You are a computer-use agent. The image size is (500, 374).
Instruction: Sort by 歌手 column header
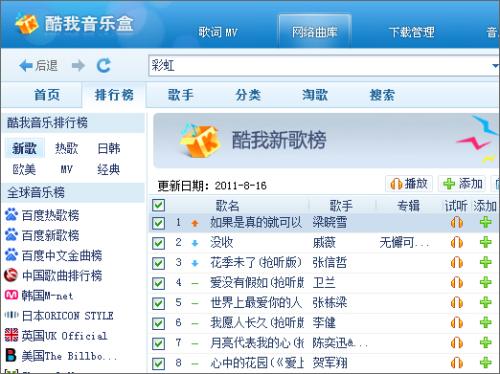pyautogui.click(x=341, y=205)
